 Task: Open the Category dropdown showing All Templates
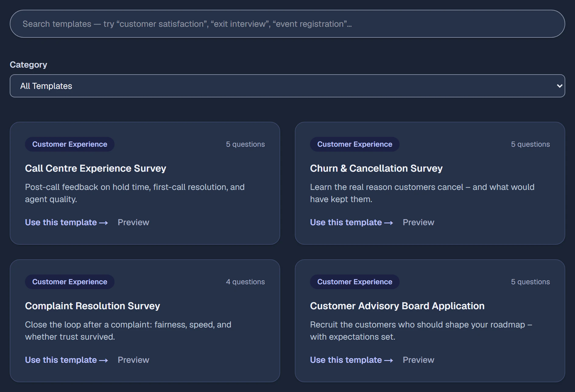tap(287, 86)
